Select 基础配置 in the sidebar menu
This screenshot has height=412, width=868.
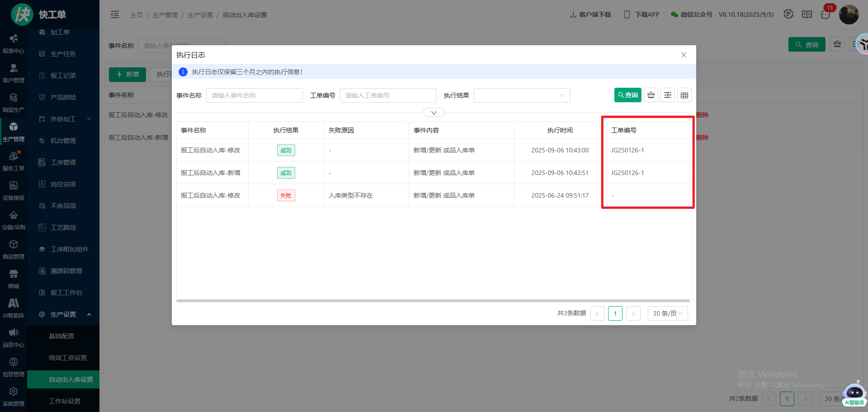coord(61,336)
